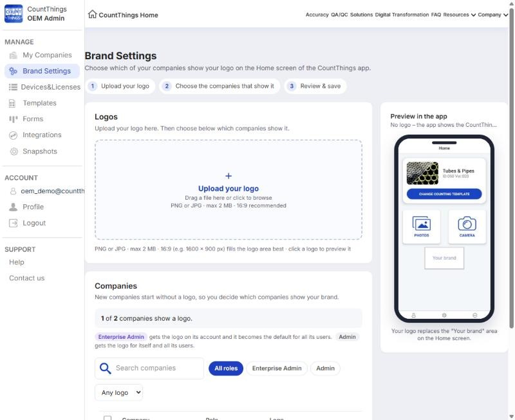Expand the Resources menu
The height and width of the screenshot is (420, 515).
pos(459,15)
